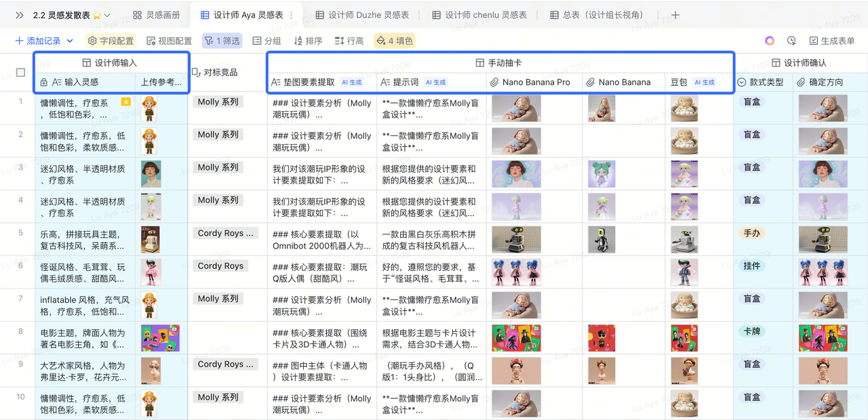The width and height of the screenshot is (868, 420).
Task: Click the plus icon to add new view
Action: (675, 15)
